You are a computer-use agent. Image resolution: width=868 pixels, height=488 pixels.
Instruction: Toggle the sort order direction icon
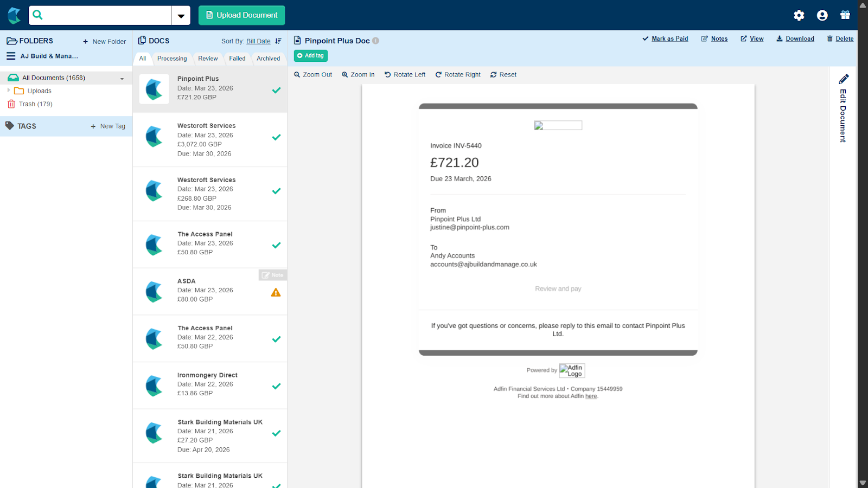[x=278, y=41]
